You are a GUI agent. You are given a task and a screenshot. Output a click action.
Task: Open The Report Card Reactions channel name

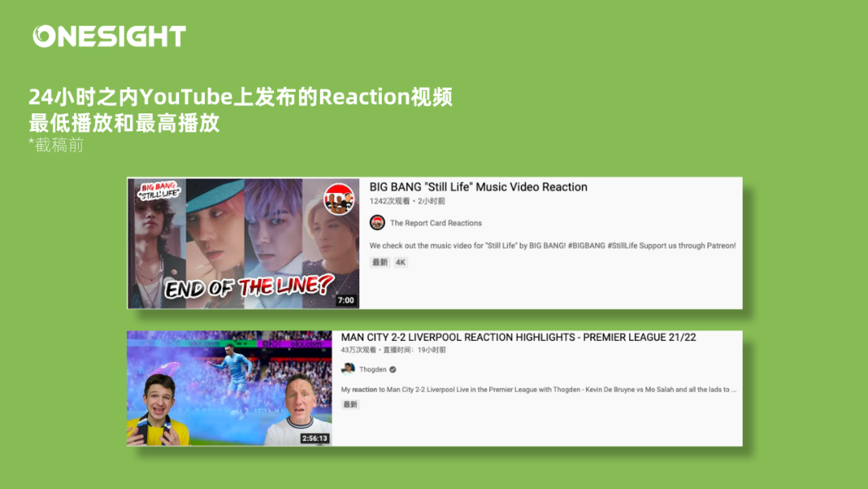click(x=436, y=223)
